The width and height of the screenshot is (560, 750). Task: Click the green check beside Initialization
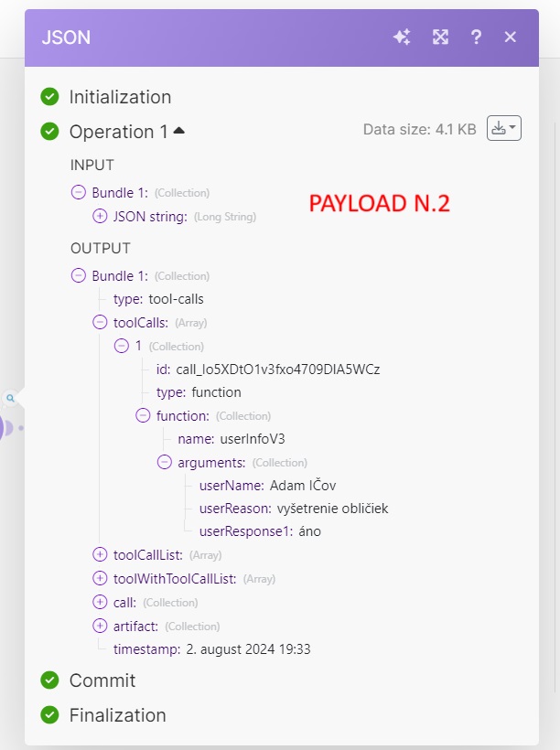tap(50, 96)
